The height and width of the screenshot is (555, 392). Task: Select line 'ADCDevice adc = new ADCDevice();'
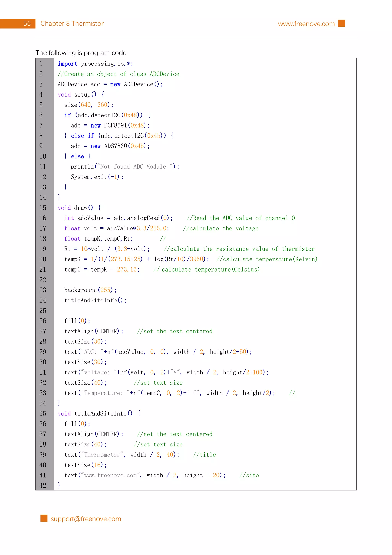pyautogui.click(x=110, y=84)
